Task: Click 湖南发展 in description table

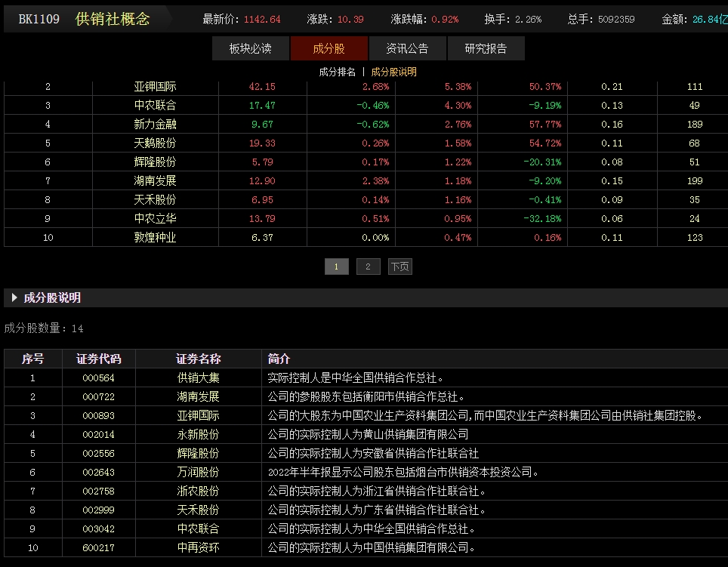Action: [x=199, y=396]
